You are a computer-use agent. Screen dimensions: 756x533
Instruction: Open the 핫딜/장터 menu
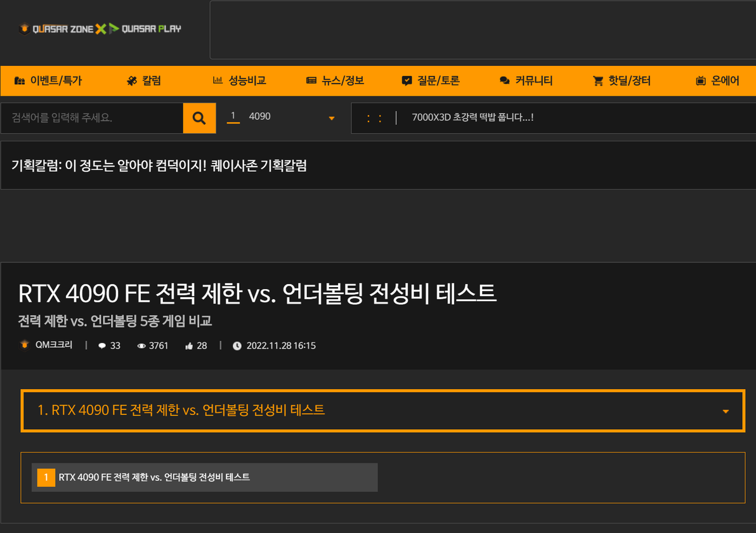[x=622, y=81]
